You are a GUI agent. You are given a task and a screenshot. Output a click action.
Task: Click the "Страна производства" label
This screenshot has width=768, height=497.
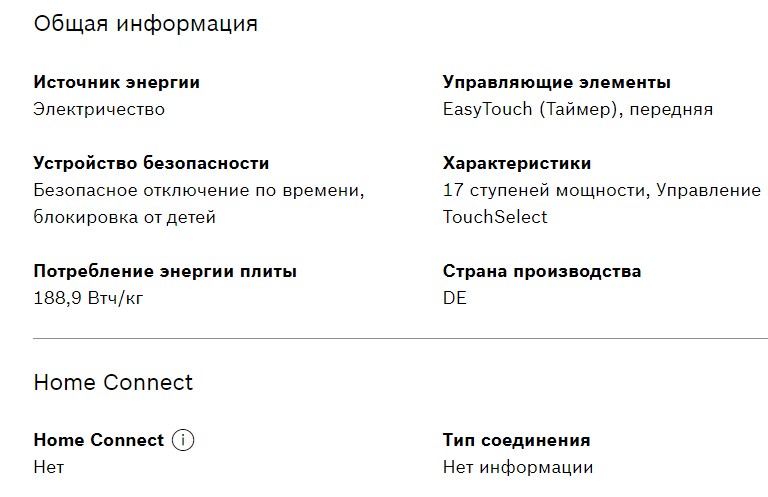[541, 271]
